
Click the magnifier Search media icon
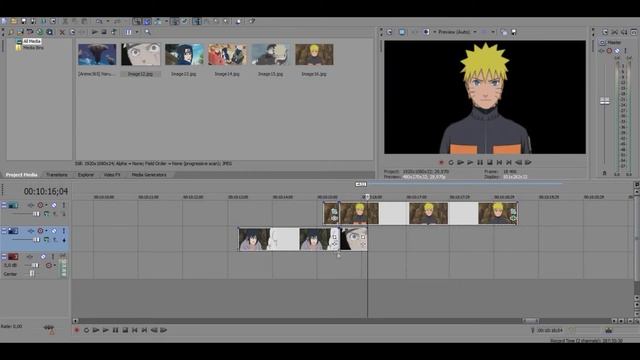(148, 32)
